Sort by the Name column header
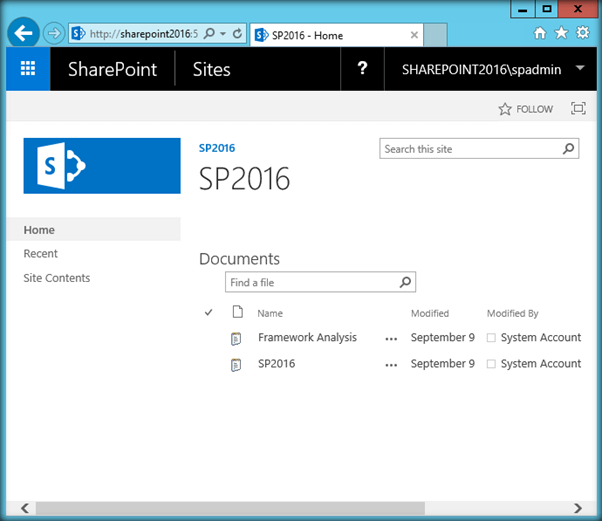 point(270,313)
